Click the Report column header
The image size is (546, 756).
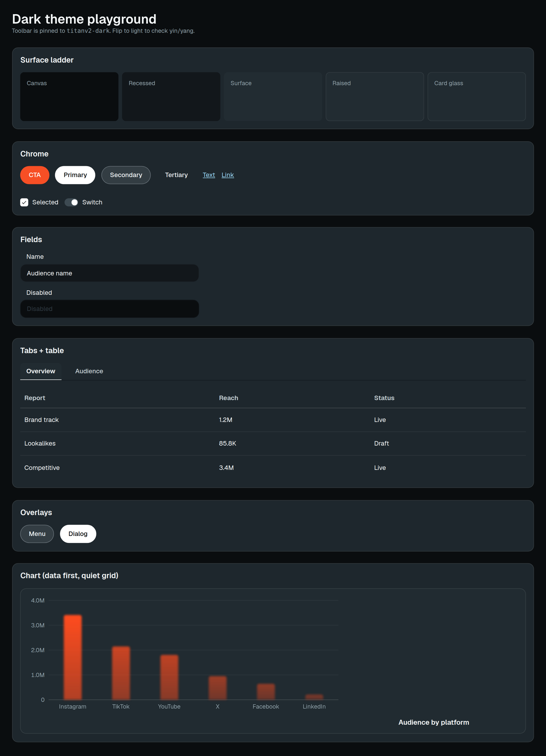pos(35,398)
